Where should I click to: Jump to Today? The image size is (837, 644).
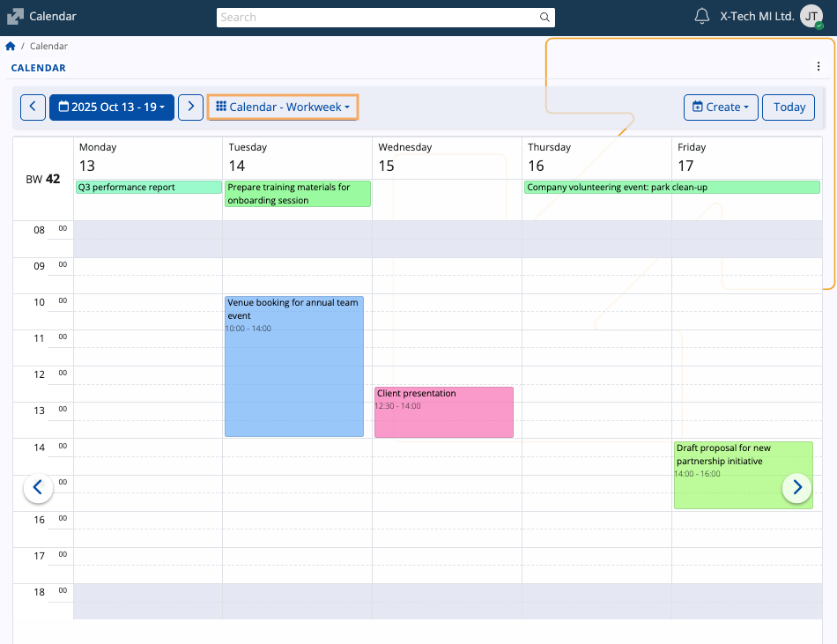click(789, 107)
